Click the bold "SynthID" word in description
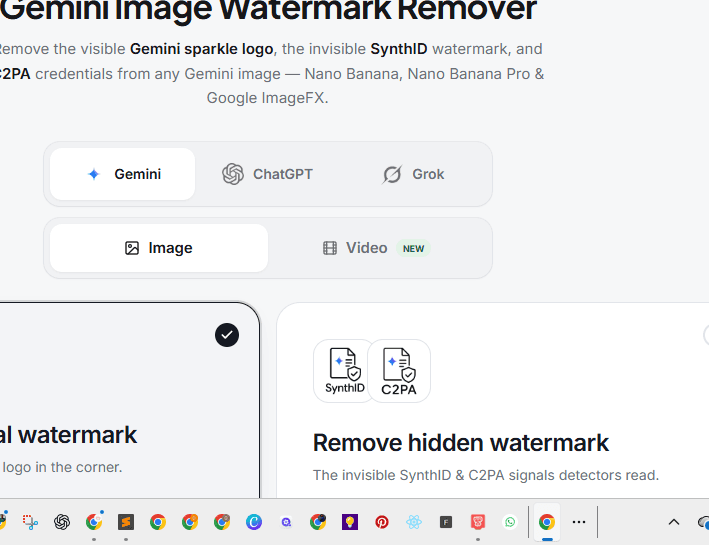 pos(399,49)
